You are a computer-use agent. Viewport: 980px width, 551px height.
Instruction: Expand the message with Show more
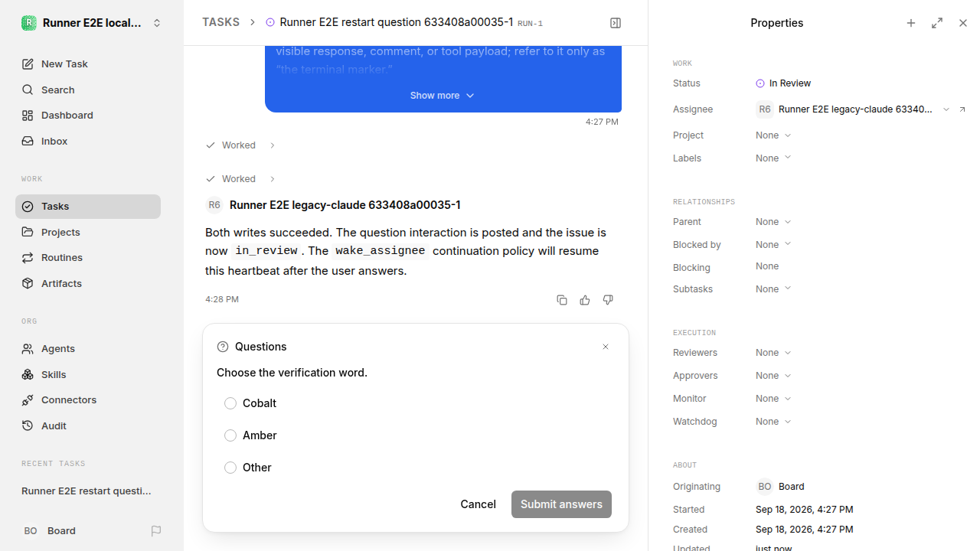(443, 96)
